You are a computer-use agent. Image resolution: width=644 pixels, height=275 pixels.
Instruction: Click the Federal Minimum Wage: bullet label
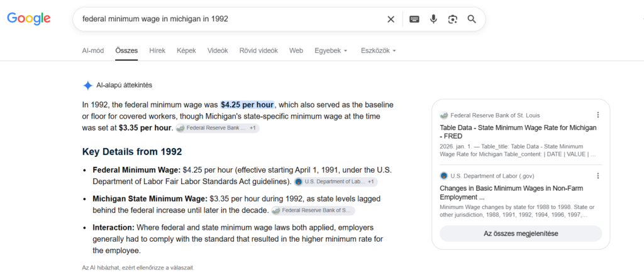click(x=136, y=170)
